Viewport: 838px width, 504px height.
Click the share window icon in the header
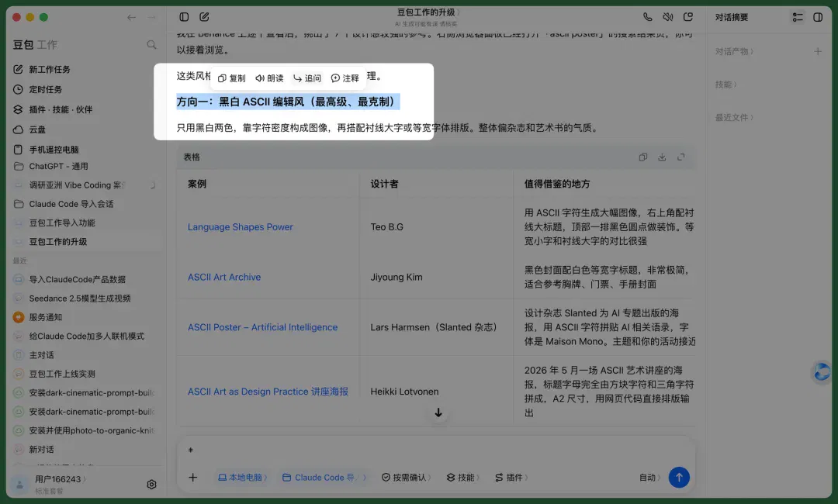click(687, 17)
